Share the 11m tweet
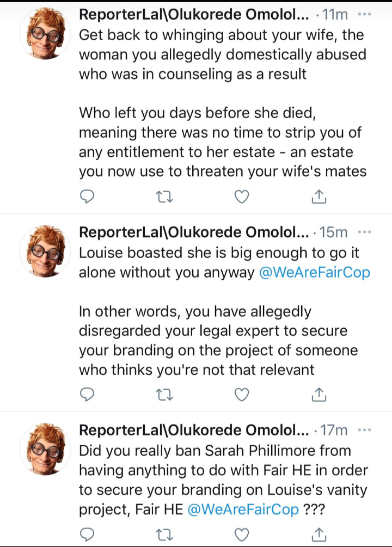This screenshot has width=392, height=547. click(x=319, y=197)
